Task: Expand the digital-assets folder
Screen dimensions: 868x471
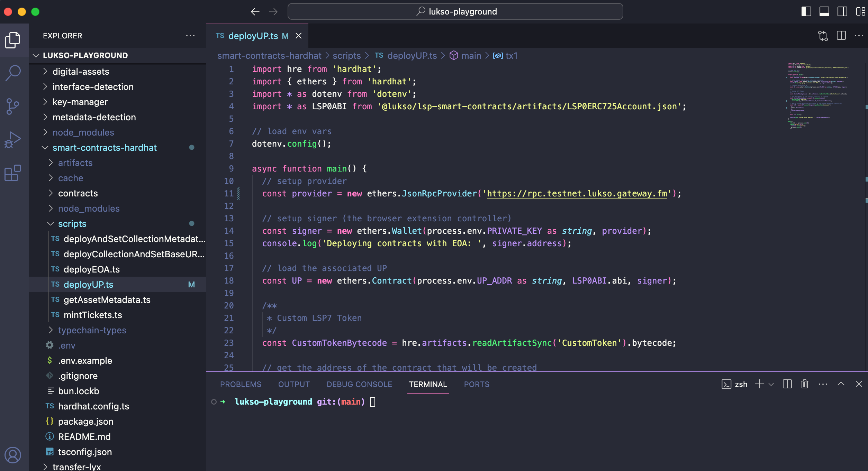Action: point(118,72)
